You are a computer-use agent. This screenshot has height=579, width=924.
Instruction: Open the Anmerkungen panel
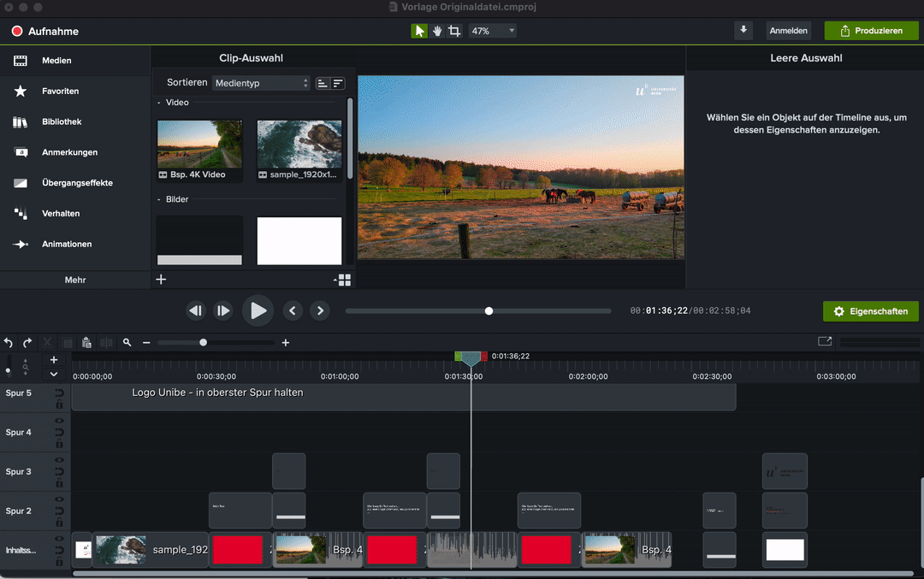click(69, 152)
